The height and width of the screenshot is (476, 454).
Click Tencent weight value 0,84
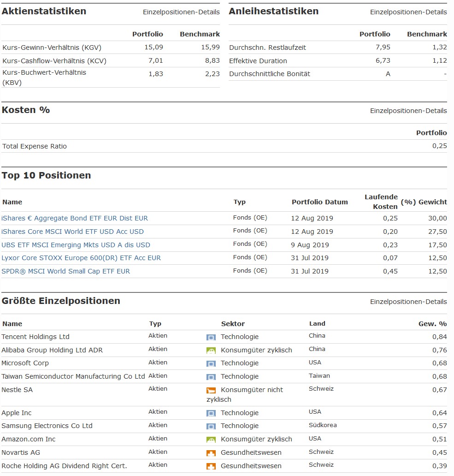(439, 337)
